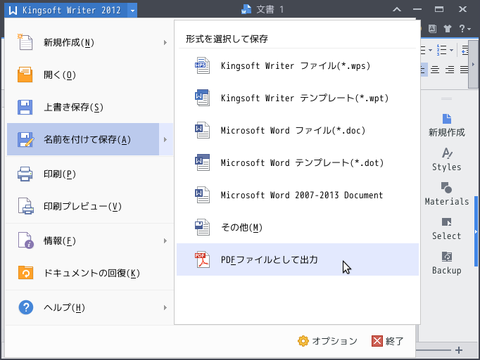480x360 pixels.
Task: Open the Backup pane in the sidebar
Action: (x=447, y=263)
